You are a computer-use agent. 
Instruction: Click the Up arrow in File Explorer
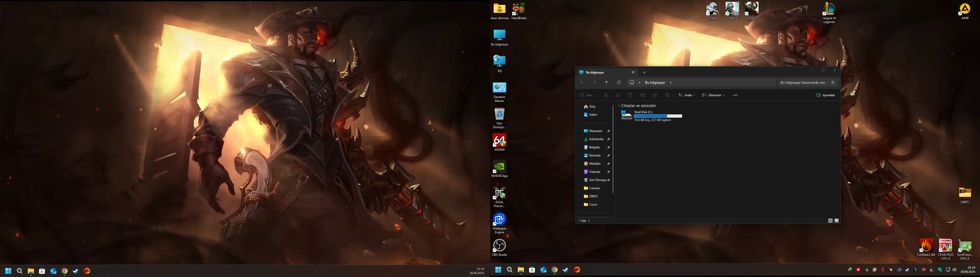tap(606, 82)
